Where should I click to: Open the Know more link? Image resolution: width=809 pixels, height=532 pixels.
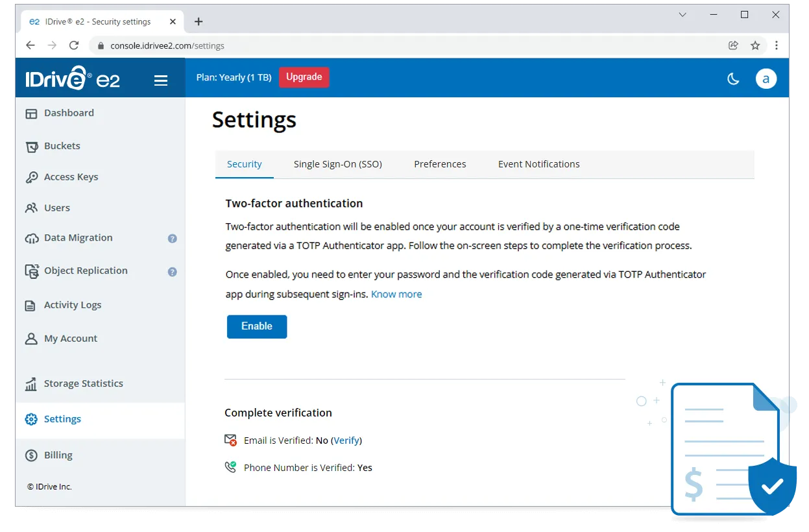pyautogui.click(x=396, y=295)
